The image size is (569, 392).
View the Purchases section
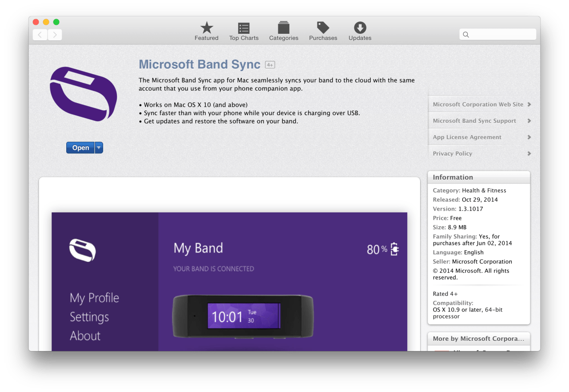click(323, 31)
